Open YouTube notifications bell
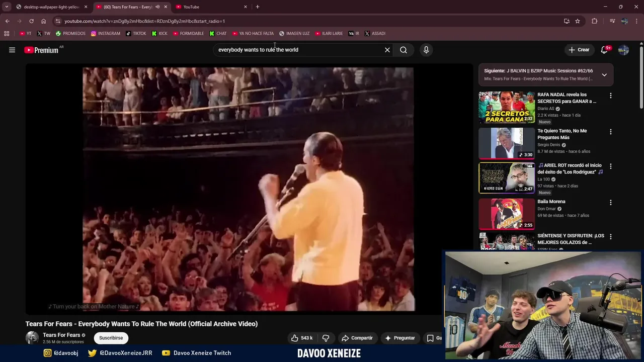The height and width of the screenshot is (362, 644). tap(604, 50)
